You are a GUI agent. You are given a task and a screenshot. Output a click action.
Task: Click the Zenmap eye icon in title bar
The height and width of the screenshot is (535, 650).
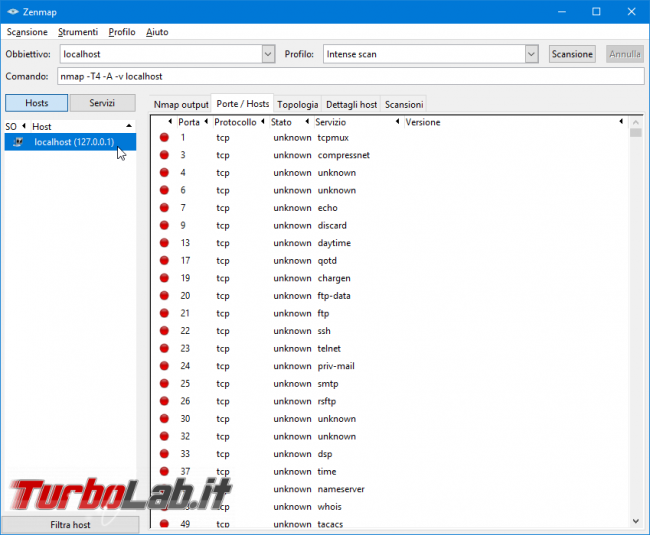[13, 12]
